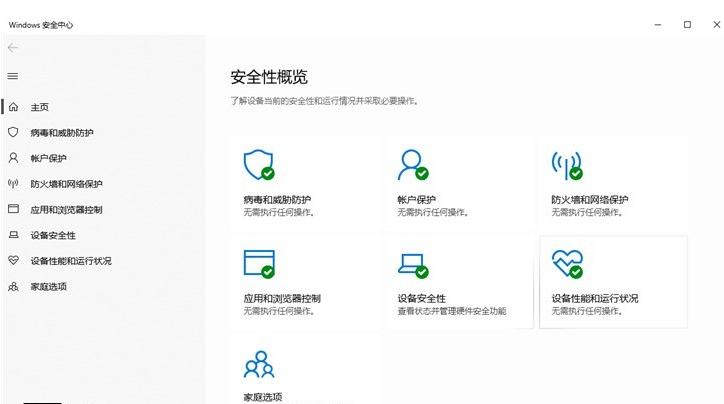Image resolution: width=724 pixels, height=404 pixels.
Task: Click the large laptop device security icon
Action: click(413, 265)
